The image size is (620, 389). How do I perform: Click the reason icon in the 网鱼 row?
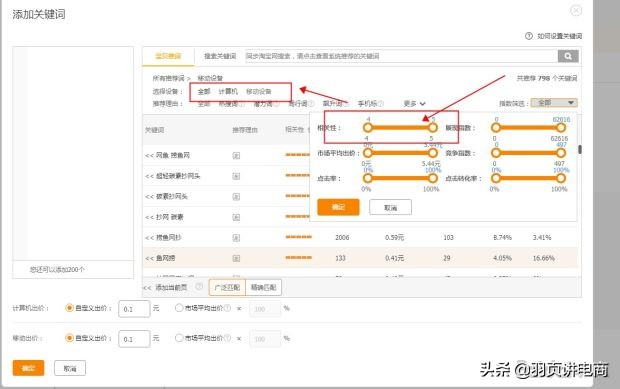236,156
